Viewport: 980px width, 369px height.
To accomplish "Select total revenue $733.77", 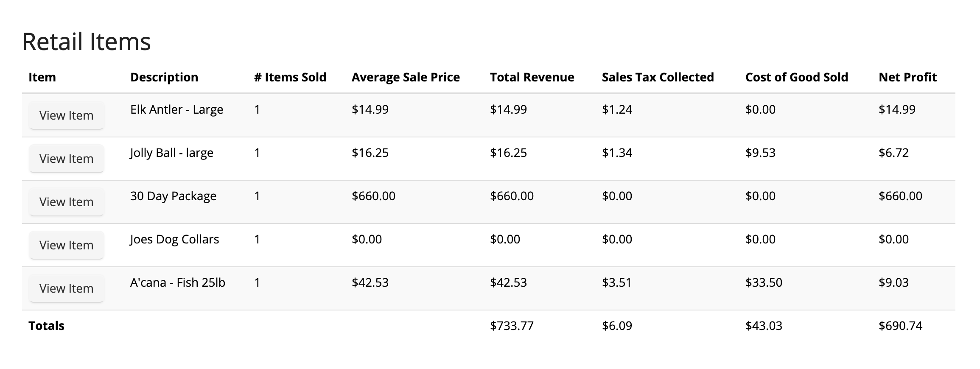I will point(512,326).
